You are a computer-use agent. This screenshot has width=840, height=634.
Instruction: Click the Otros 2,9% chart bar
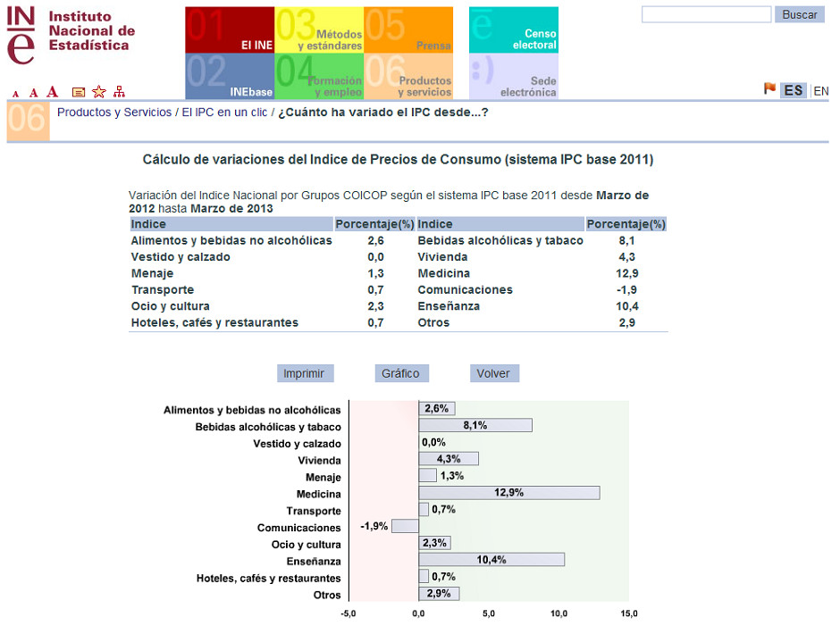pyautogui.click(x=440, y=593)
